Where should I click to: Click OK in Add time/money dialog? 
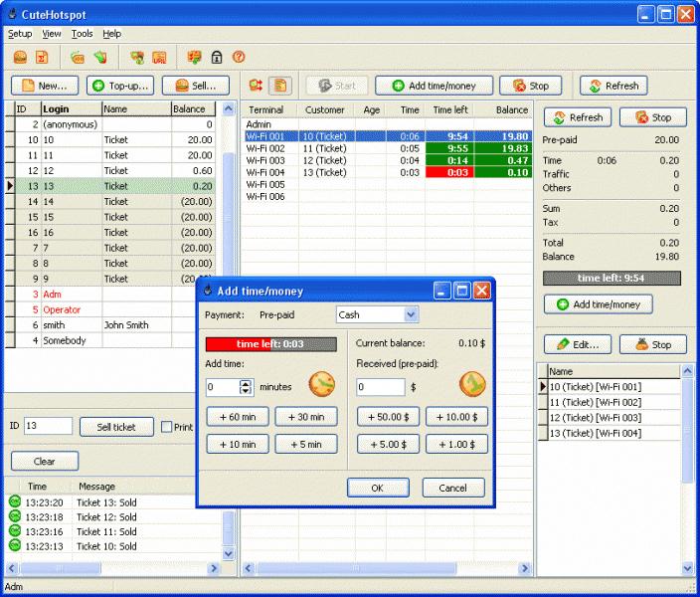pyautogui.click(x=378, y=488)
